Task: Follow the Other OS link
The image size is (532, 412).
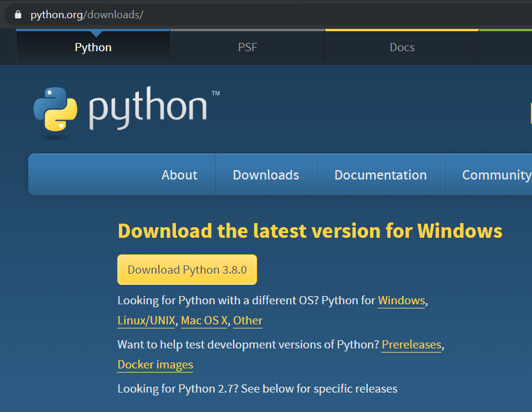Action: click(x=248, y=320)
